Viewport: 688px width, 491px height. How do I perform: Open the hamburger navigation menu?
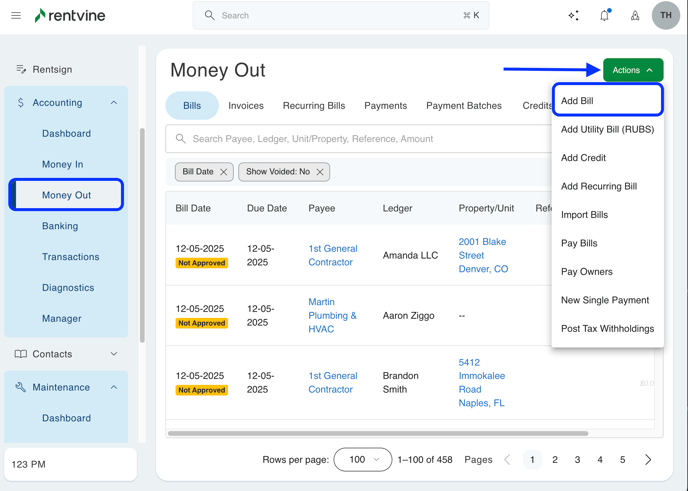pyautogui.click(x=16, y=16)
